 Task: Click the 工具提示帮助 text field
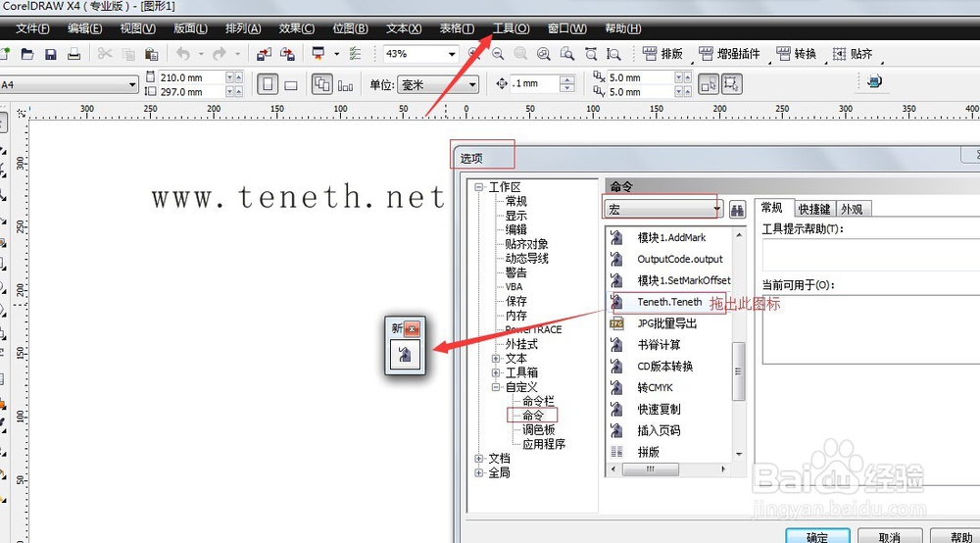coord(870,255)
